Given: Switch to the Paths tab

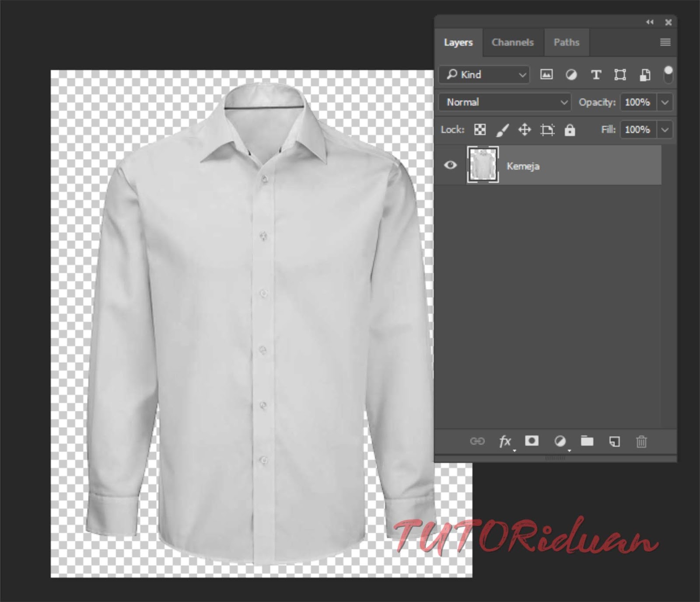Looking at the screenshot, I should click(566, 42).
